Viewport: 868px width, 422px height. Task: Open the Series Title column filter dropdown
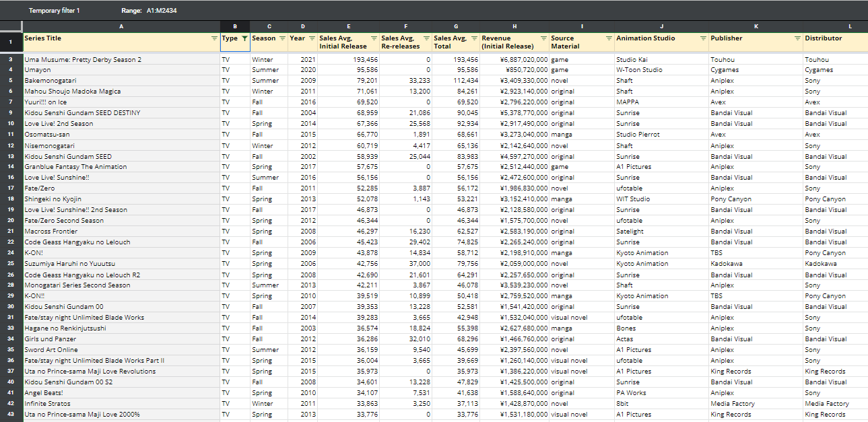(x=214, y=38)
